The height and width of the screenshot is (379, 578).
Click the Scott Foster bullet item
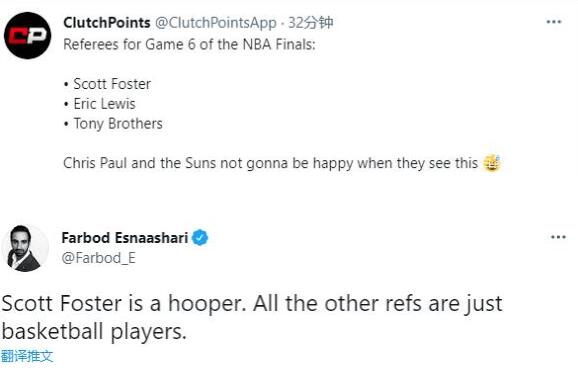pyautogui.click(x=107, y=84)
